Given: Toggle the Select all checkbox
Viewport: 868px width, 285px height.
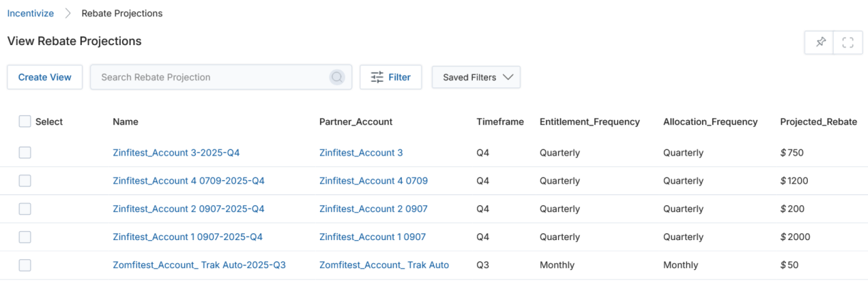Looking at the screenshot, I should [25, 121].
